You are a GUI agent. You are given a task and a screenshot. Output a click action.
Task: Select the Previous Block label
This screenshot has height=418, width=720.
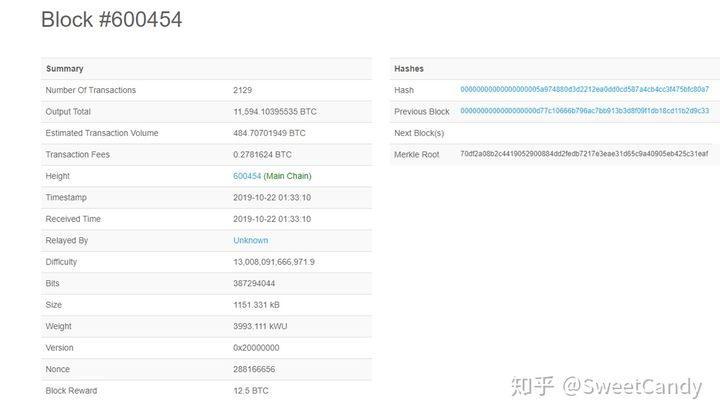pos(422,112)
